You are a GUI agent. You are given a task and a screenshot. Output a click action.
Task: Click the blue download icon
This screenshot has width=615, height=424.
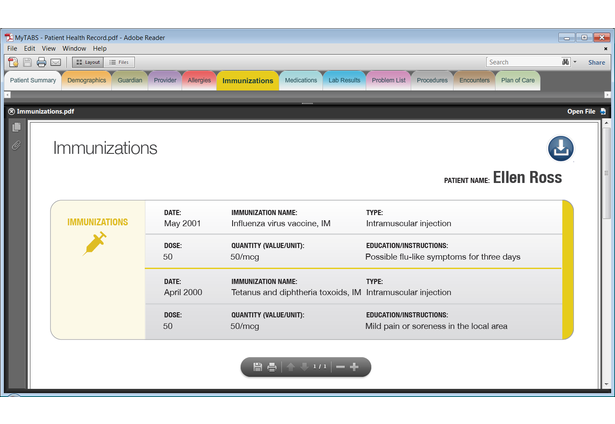point(560,149)
